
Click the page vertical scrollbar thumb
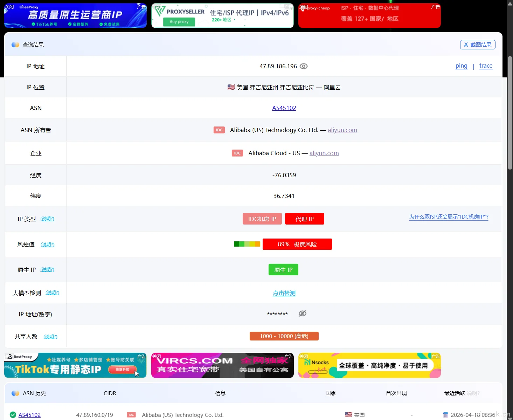coord(510,113)
